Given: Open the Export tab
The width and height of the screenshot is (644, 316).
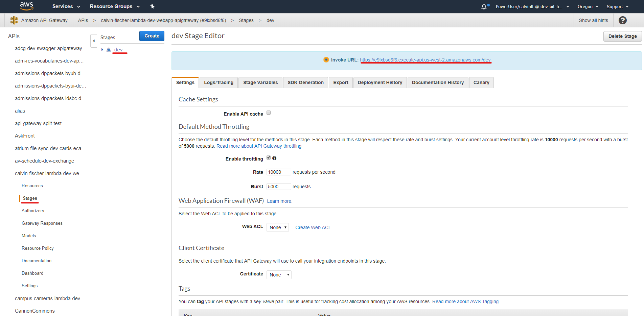Looking at the screenshot, I should pyautogui.click(x=341, y=82).
